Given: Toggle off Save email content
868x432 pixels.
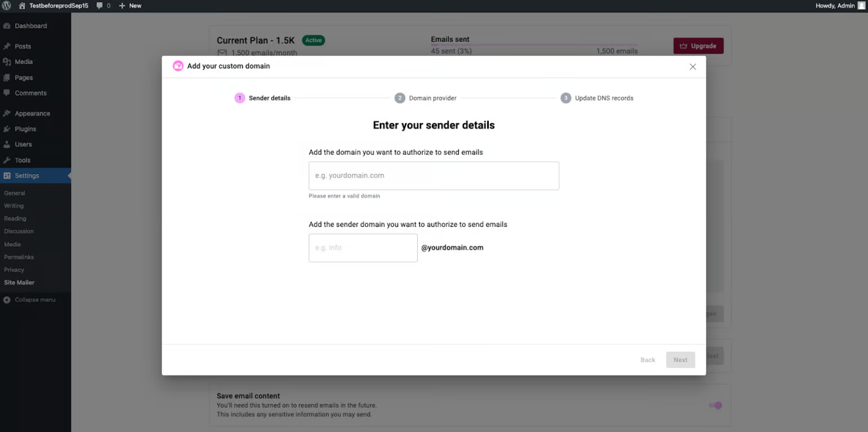Looking at the screenshot, I should [715, 405].
